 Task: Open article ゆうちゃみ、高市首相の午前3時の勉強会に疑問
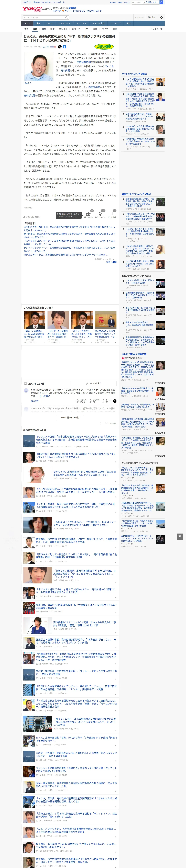[85, 473]
